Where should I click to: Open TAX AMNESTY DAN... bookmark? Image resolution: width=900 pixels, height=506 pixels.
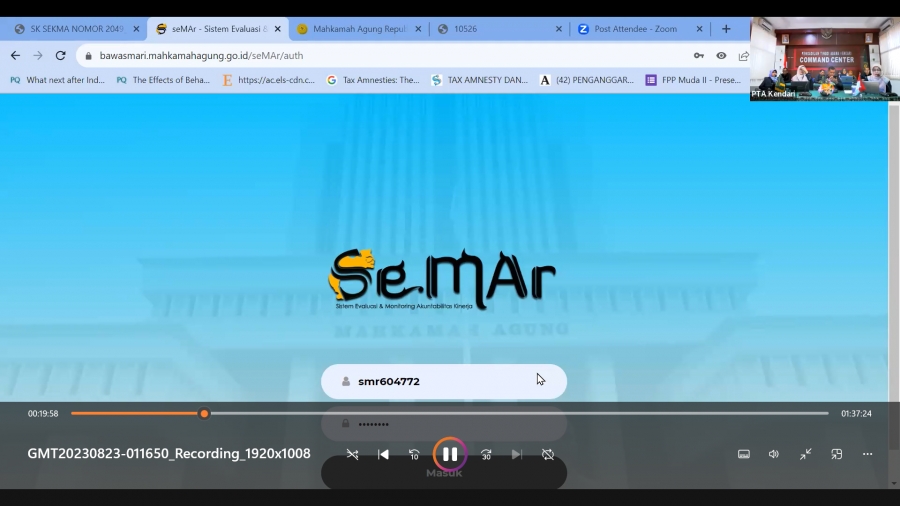(480, 80)
